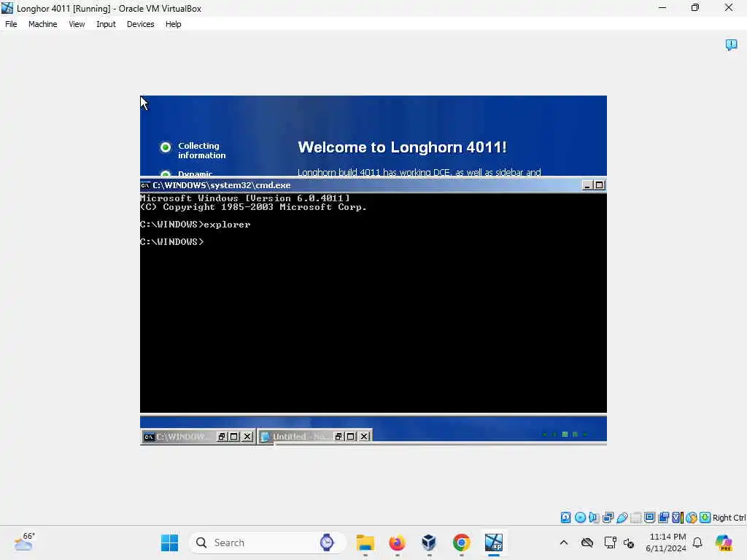Click the audio status icon
This screenshot has height=560, width=747.
594,518
